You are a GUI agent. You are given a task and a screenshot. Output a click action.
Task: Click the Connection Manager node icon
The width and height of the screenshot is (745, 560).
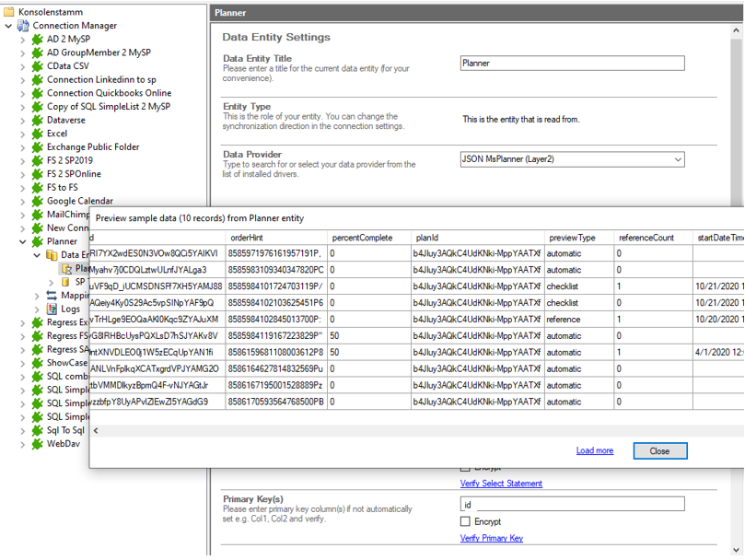point(23,26)
